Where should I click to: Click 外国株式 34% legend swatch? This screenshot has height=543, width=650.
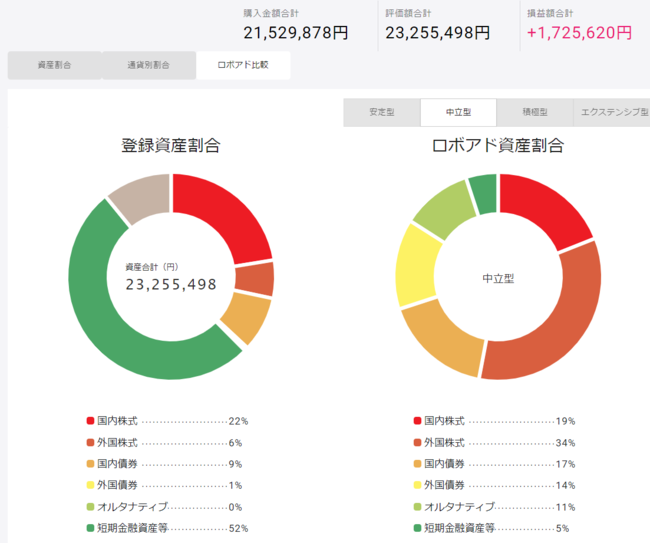click(417, 443)
